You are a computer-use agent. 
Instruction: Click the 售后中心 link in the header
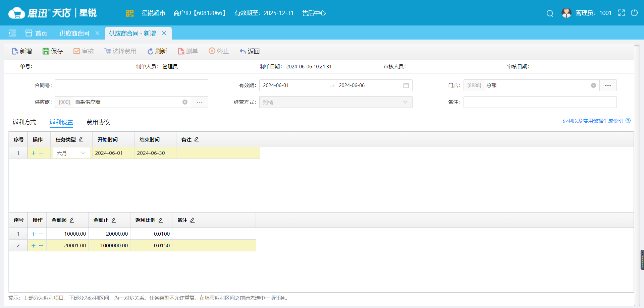click(x=313, y=13)
